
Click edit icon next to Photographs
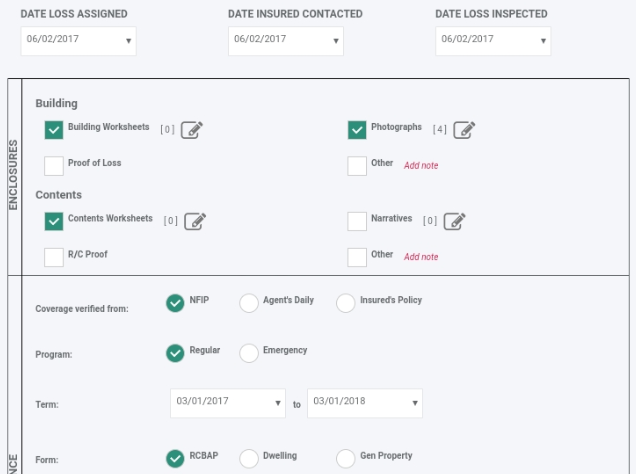pos(464,129)
